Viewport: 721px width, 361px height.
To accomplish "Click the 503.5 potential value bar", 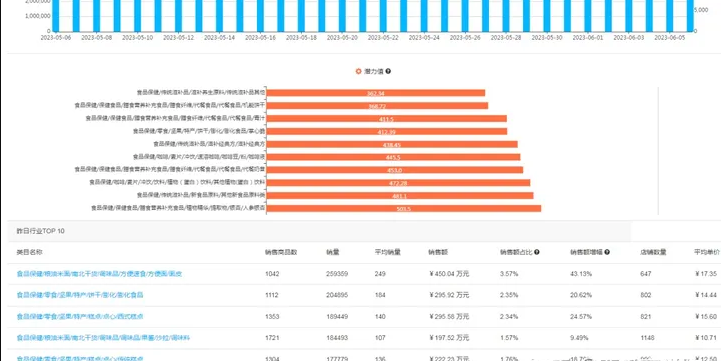I will 404,208.
